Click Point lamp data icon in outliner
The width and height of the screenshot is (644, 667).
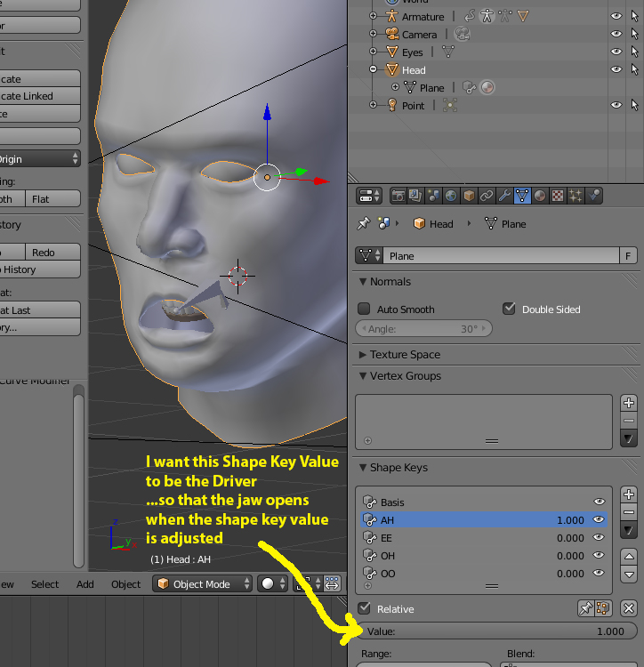[x=450, y=106]
